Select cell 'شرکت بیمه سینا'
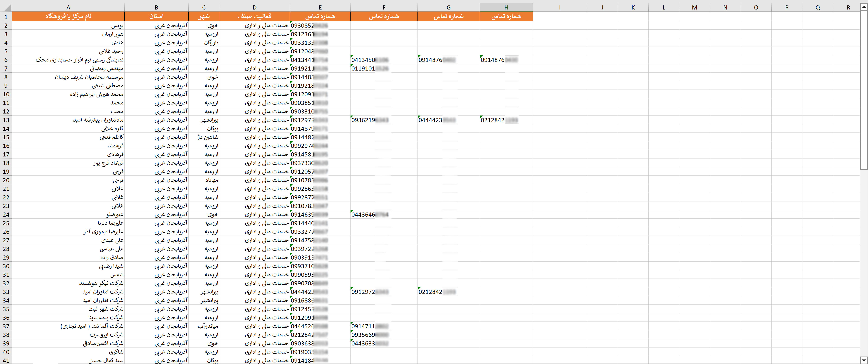Screen dimensions: 868x364 (68, 317)
